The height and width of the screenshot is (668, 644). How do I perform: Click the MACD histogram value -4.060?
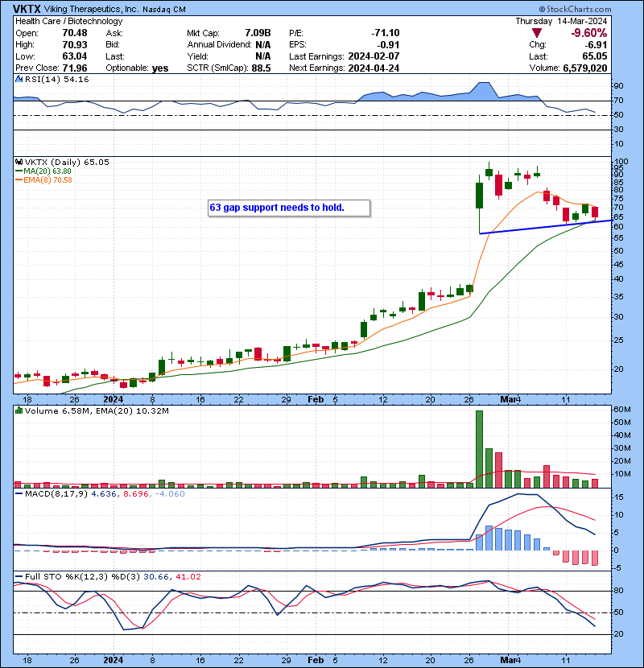point(170,494)
